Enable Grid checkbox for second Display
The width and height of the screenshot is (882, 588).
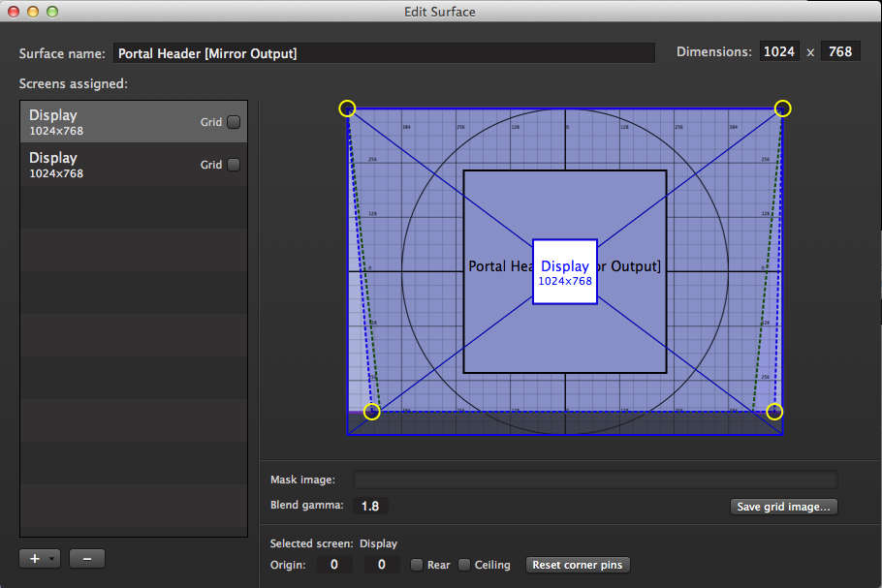tap(233, 165)
